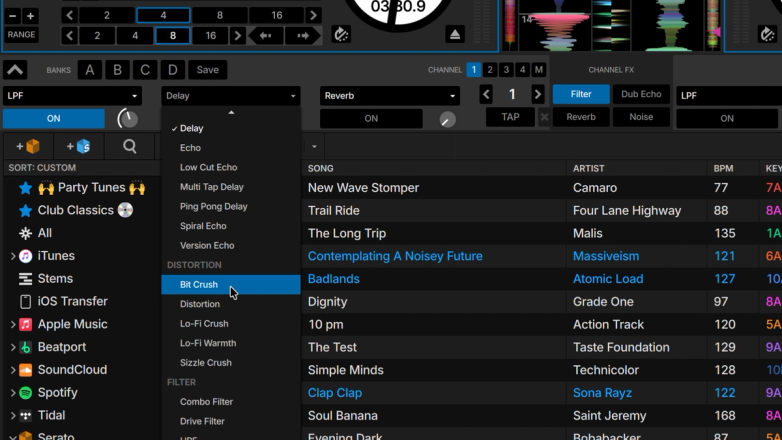Choose Bit Crush from the effect list

coord(230,284)
